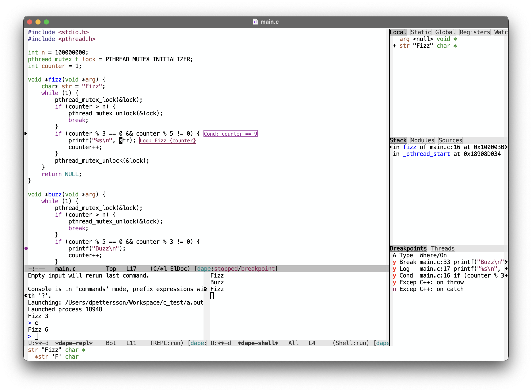
Task: Disable the C++ on throw exception breakpoint
Action: 394,282
